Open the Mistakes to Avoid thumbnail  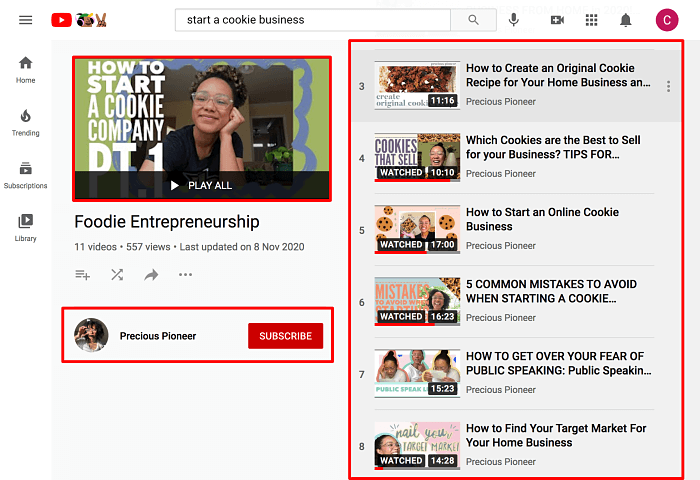pos(417,301)
